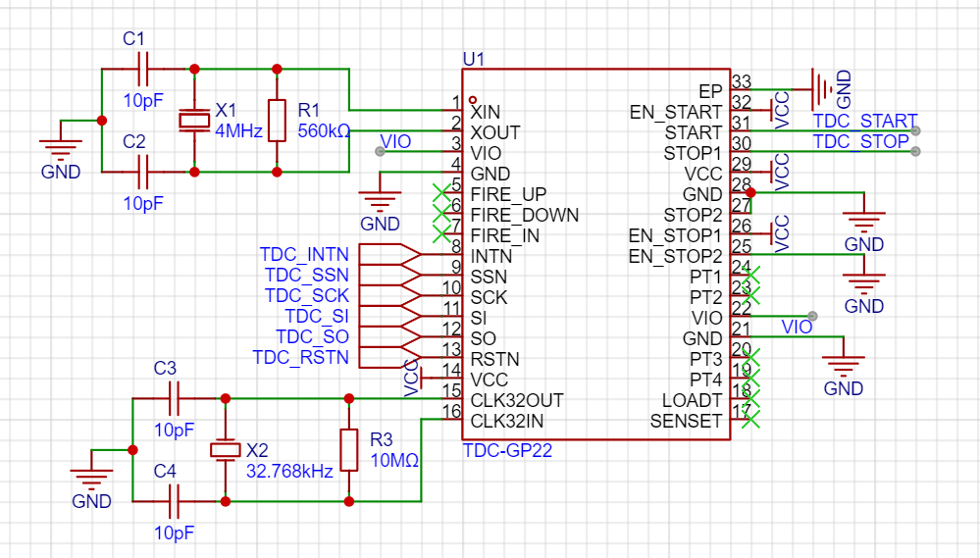Click the junction dot above R1

(277, 69)
